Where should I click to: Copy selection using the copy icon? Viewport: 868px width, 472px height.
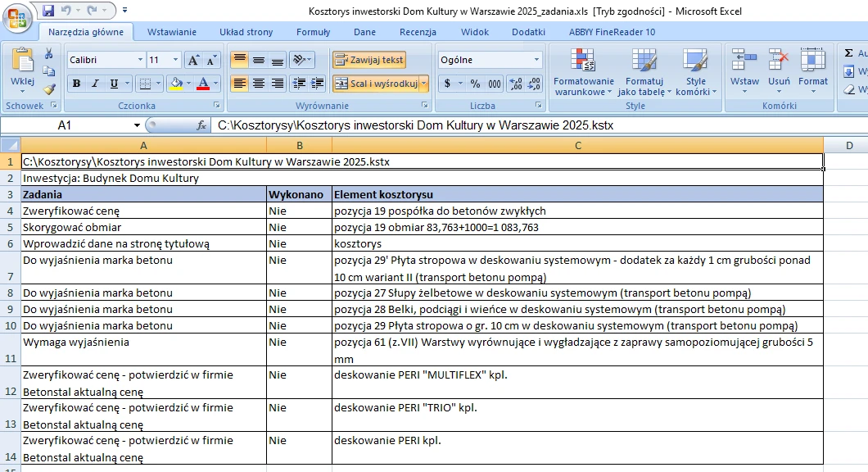[48, 71]
